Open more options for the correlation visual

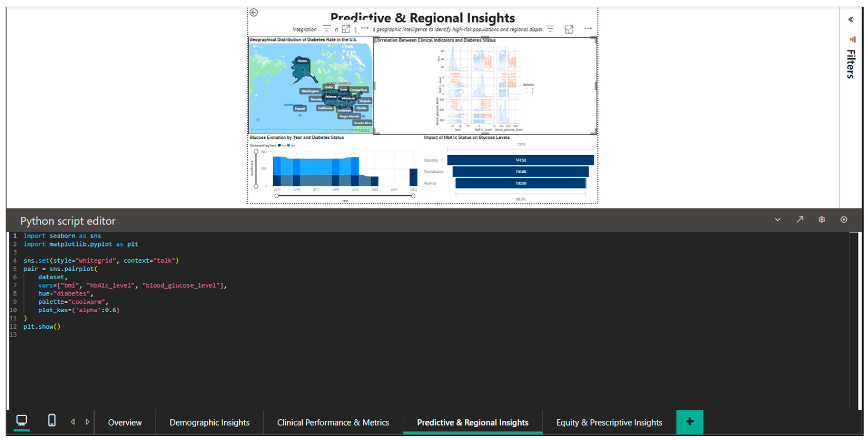(x=588, y=29)
